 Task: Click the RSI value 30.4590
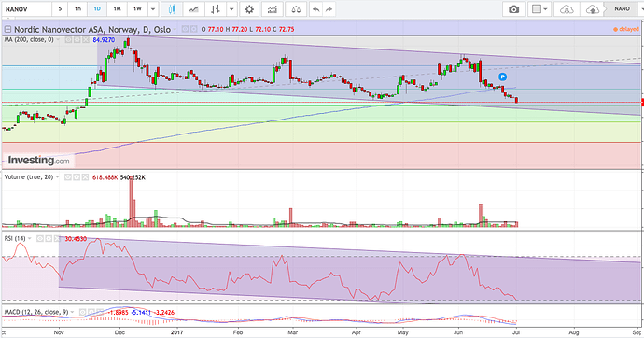(x=76, y=238)
